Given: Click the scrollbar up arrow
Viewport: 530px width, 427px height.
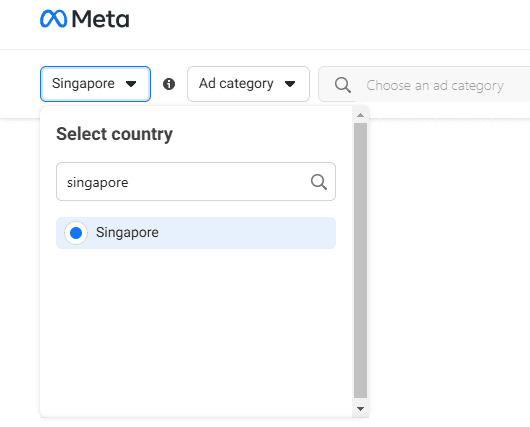Looking at the screenshot, I should click(361, 115).
